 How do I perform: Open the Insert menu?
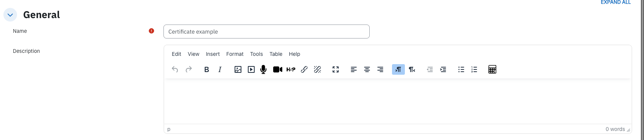tap(213, 54)
